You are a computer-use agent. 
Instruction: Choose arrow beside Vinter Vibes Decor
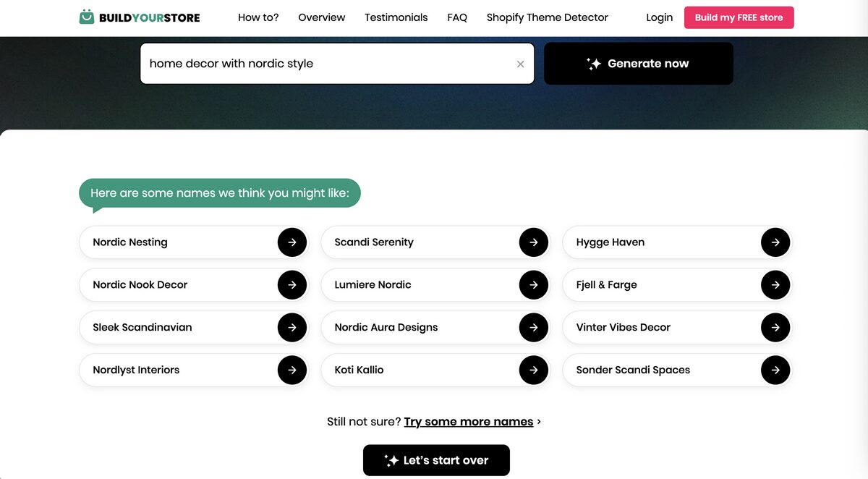pos(775,328)
